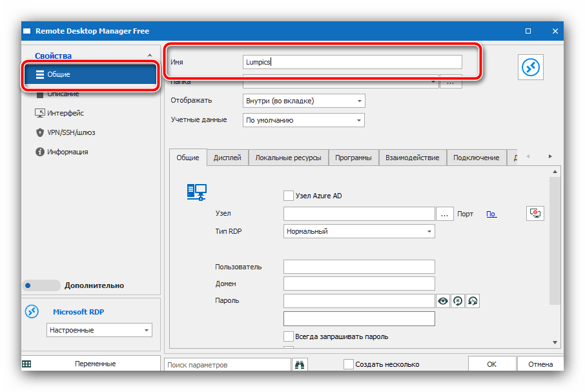Expand the Тип RDP dropdown
Viewport: 585px width, 392px height.
click(359, 231)
